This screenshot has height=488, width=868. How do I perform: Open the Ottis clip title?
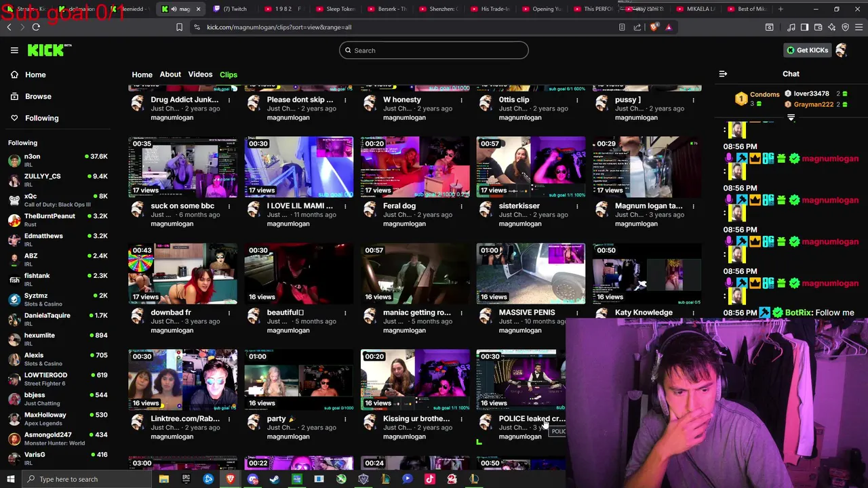coord(514,100)
